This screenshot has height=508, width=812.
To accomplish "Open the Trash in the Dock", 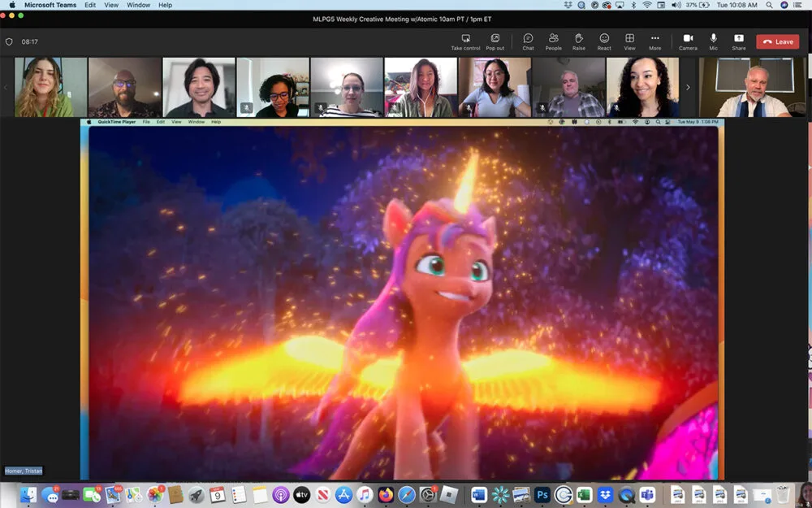I will pos(783,495).
